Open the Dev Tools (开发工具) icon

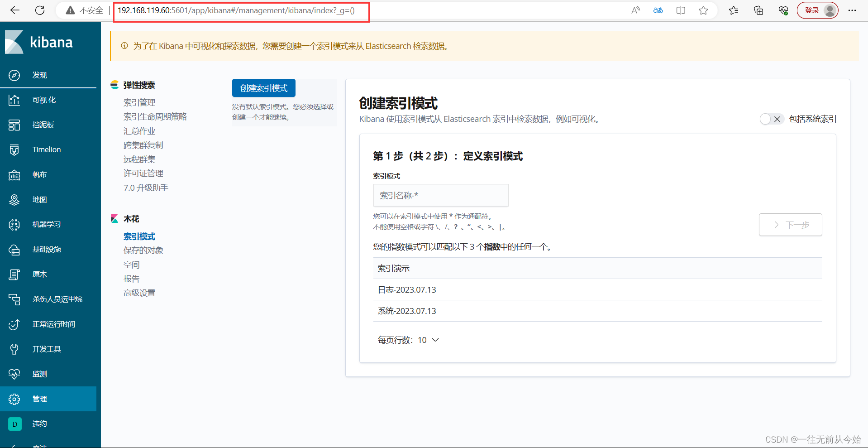tap(14, 349)
